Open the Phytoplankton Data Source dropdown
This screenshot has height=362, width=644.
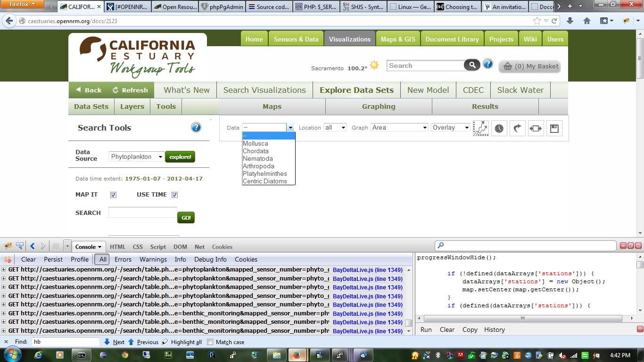[x=136, y=157]
